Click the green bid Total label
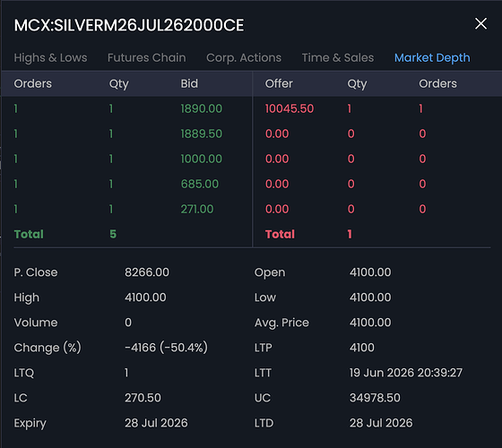The image size is (502, 448). (29, 234)
